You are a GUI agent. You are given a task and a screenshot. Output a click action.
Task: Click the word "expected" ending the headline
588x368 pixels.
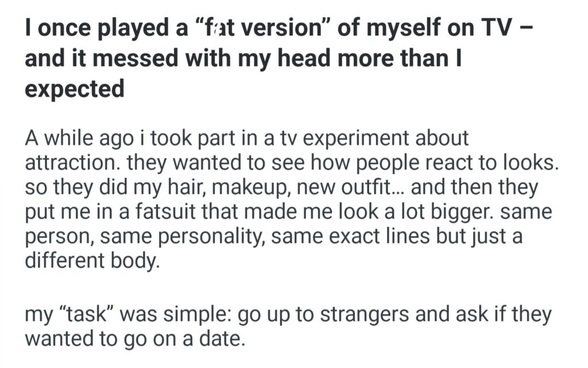pos(75,88)
